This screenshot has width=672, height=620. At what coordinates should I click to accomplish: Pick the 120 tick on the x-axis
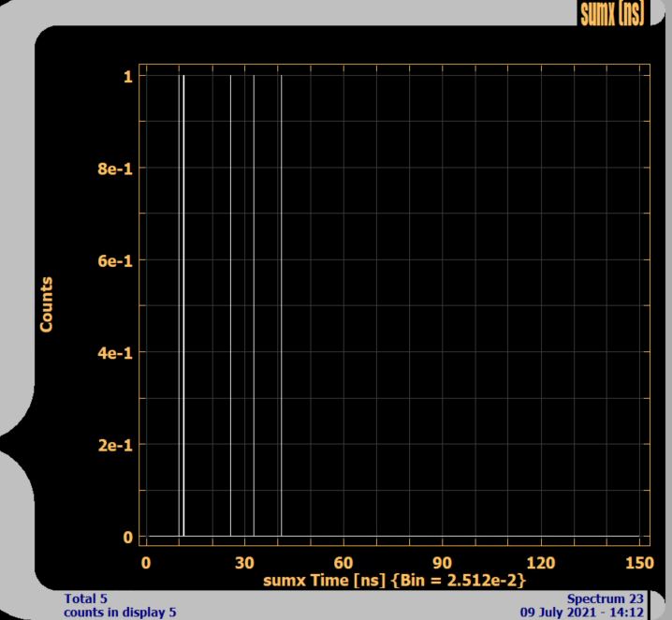(541, 563)
